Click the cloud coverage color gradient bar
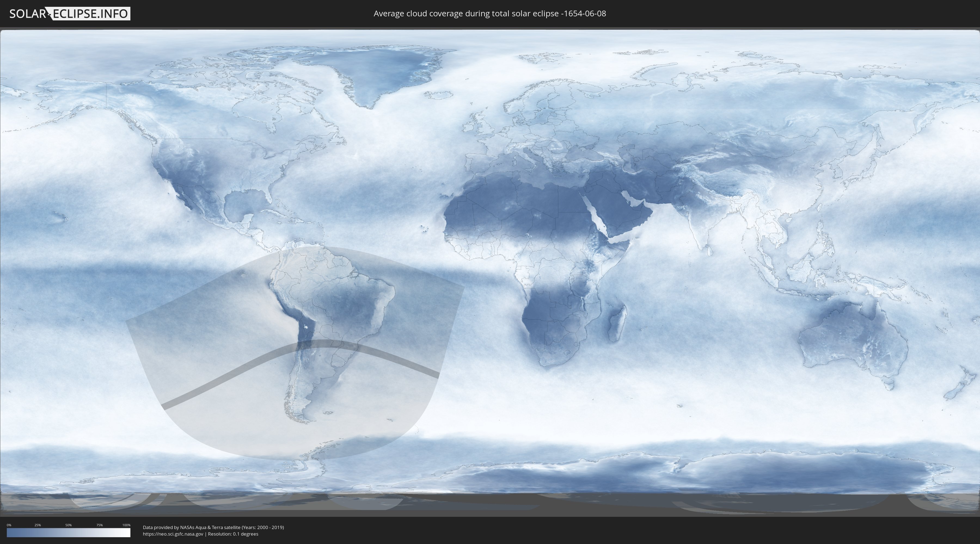Screen dimensions: 980x544 [x=69, y=533]
